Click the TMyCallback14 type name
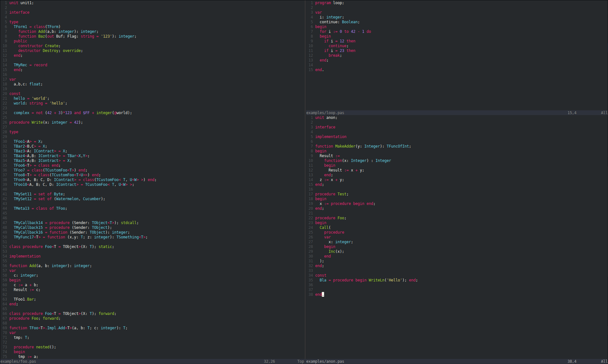This screenshot has width=608, height=364. pos(28,223)
